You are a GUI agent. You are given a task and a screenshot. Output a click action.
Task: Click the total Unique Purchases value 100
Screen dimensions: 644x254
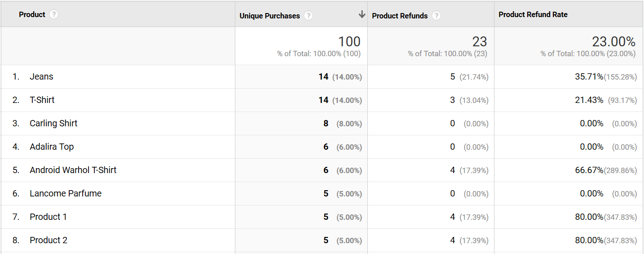point(349,42)
